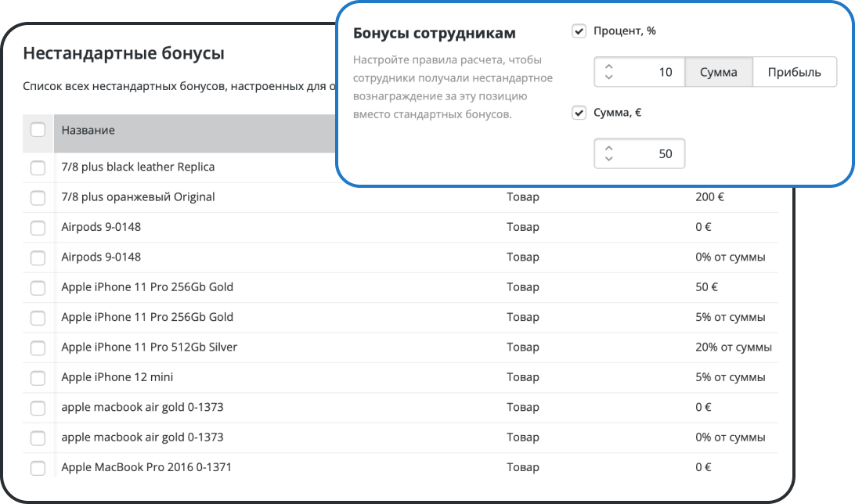The image size is (855, 504).
Task: Increase the euro sum with up arrow
Action: [x=609, y=148]
